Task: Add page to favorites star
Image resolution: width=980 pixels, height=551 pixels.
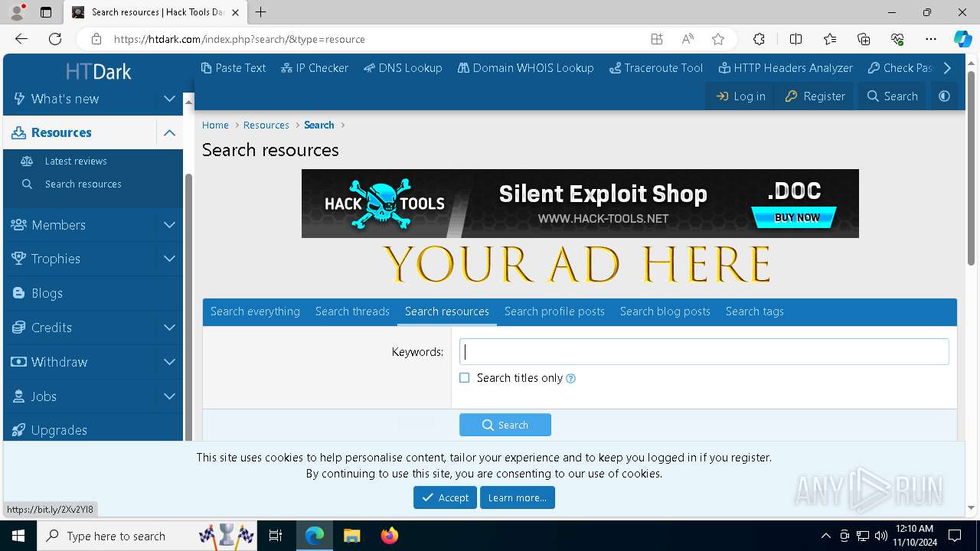Action: point(717,39)
